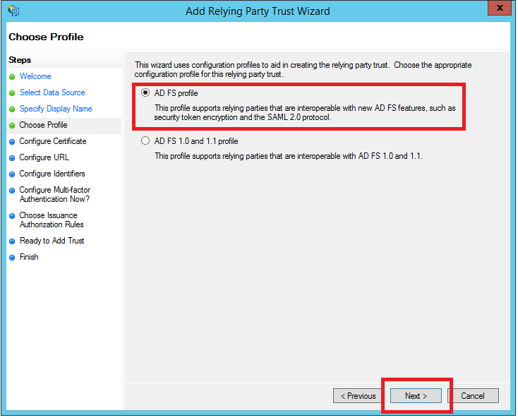Image resolution: width=518 pixels, height=420 pixels.
Task: Click blue status dot beside Configure Certificate
Action: (12, 142)
